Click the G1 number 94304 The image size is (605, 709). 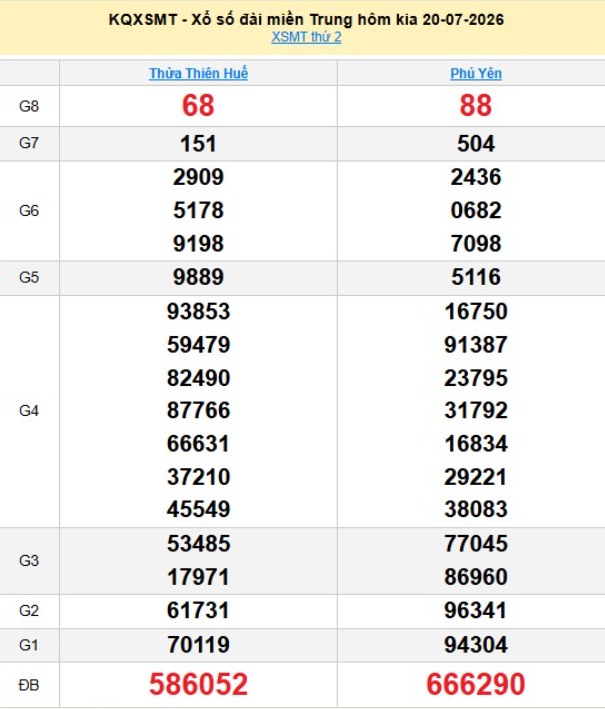[x=476, y=644]
